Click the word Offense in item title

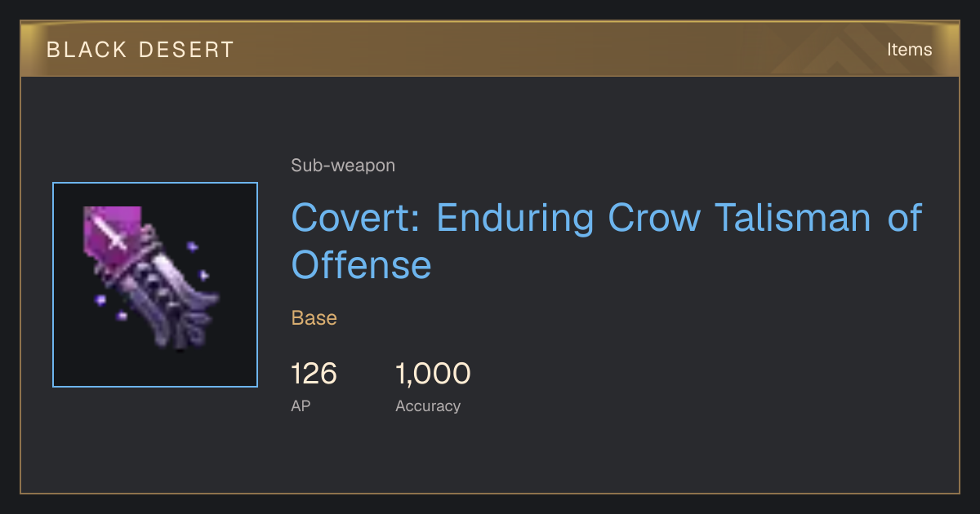coord(361,265)
